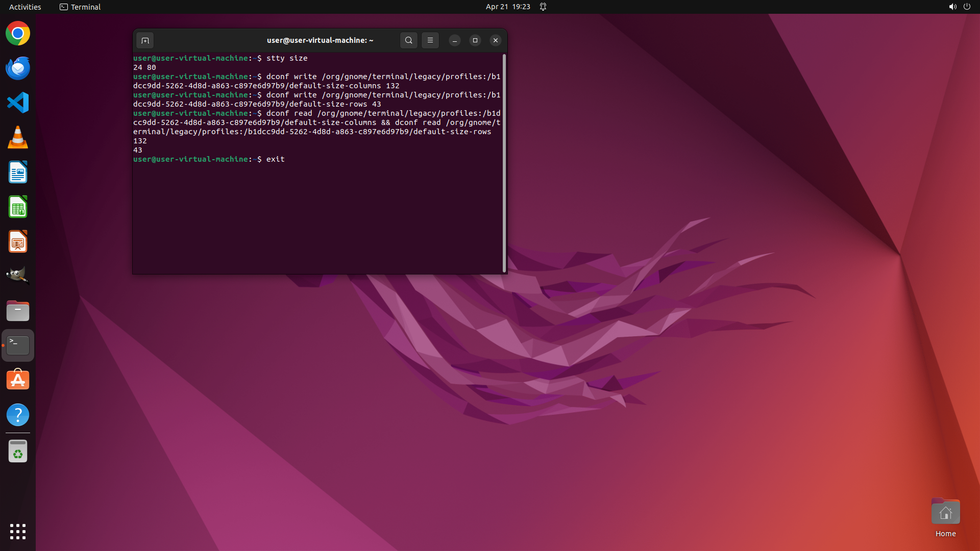
Task: Open the terminal hamburger menu
Action: pyautogui.click(x=430, y=40)
